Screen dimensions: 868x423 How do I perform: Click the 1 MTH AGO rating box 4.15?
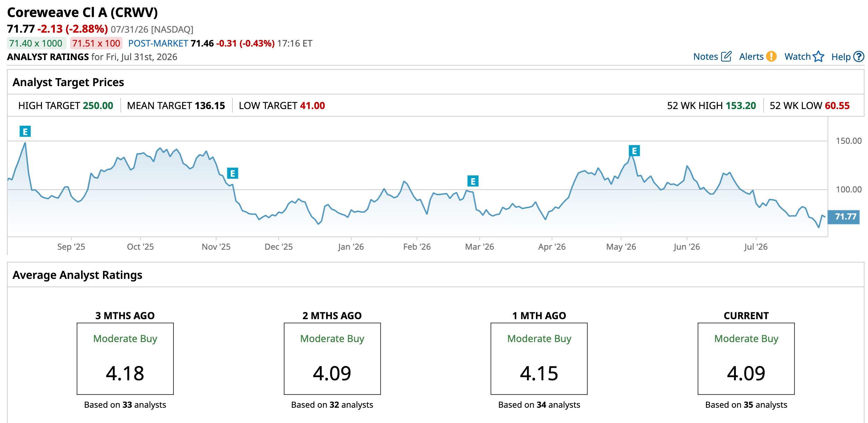539,359
